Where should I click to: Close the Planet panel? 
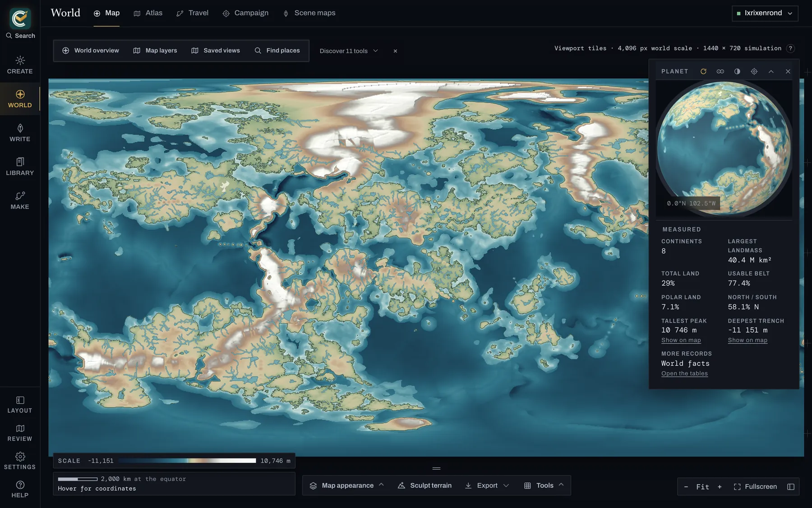point(788,71)
